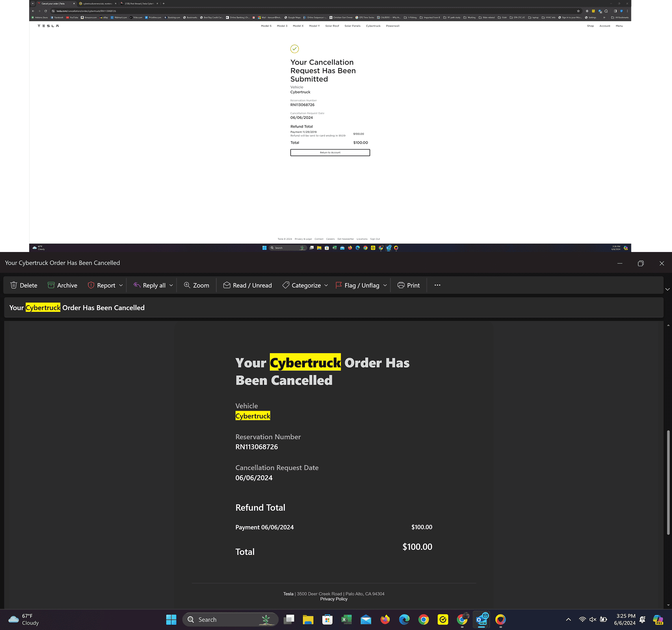Open the Account link on Tesla page
The width and height of the screenshot is (672, 630).
coord(605,26)
